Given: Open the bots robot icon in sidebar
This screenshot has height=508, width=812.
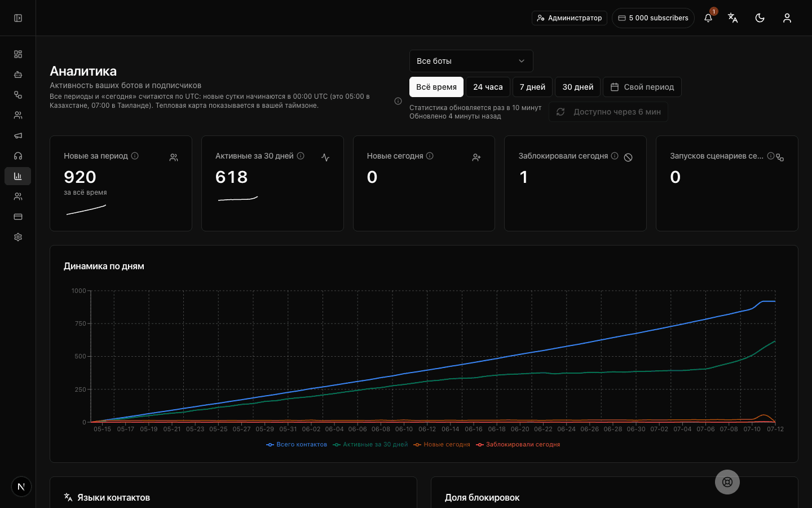Looking at the screenshot, I should point(18,75).
